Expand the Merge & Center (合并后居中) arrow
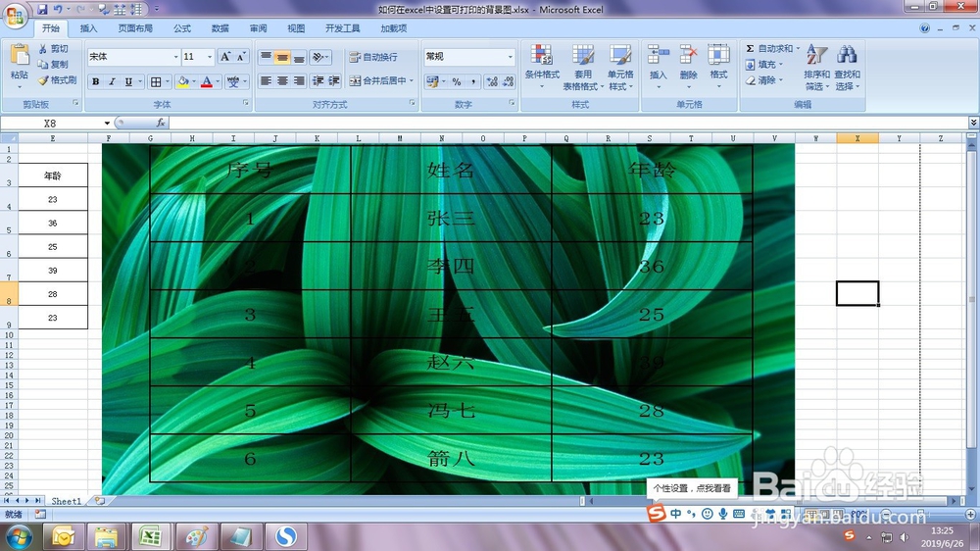 pos(412,80)
